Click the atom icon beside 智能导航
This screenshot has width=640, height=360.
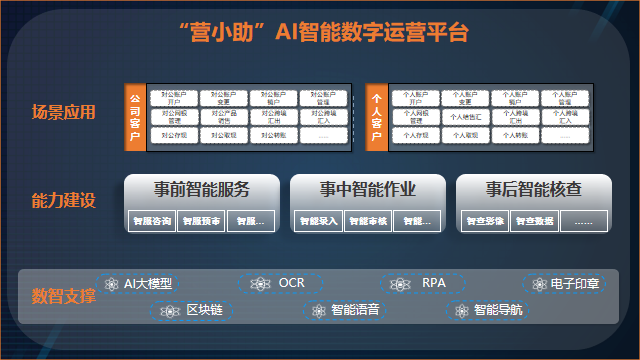click(462, 311)
